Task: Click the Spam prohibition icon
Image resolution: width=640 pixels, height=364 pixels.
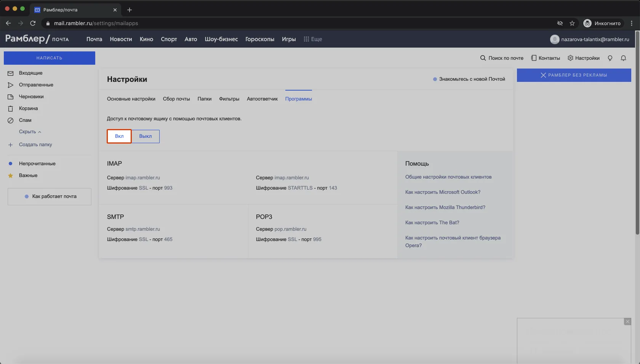Action: [11, 120]
